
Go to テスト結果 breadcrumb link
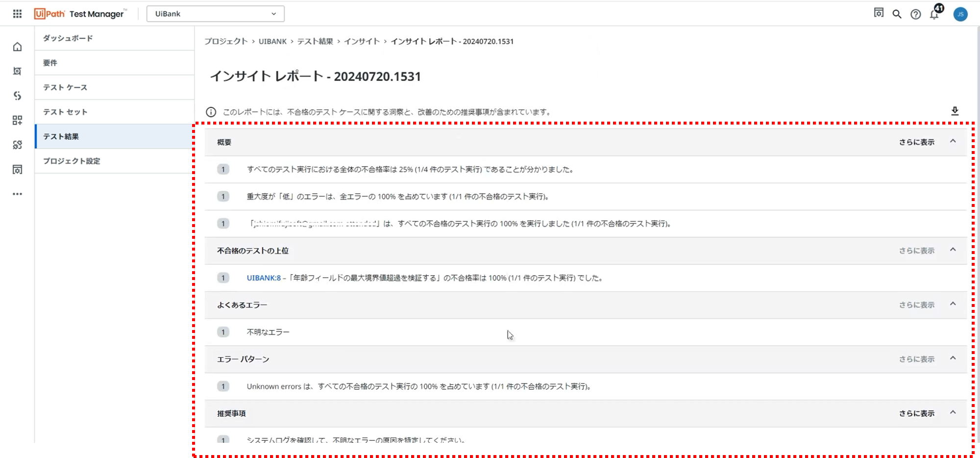pos(315,41)
